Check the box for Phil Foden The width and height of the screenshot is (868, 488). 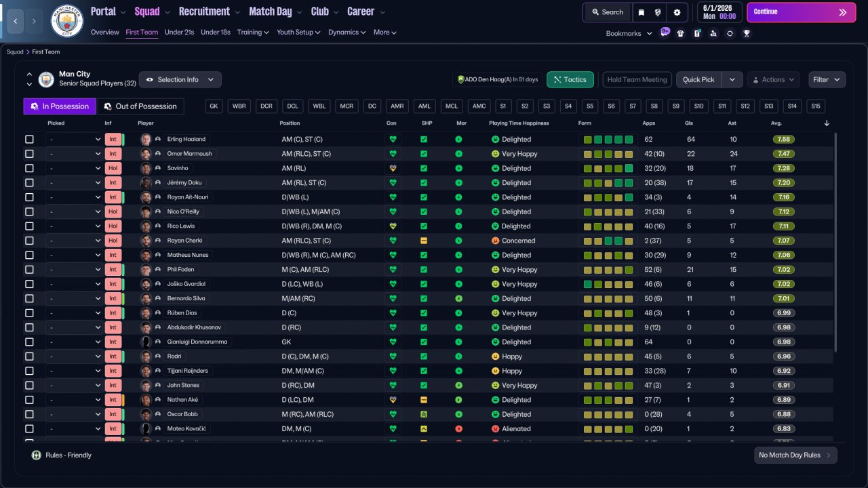tap(29, 269)
